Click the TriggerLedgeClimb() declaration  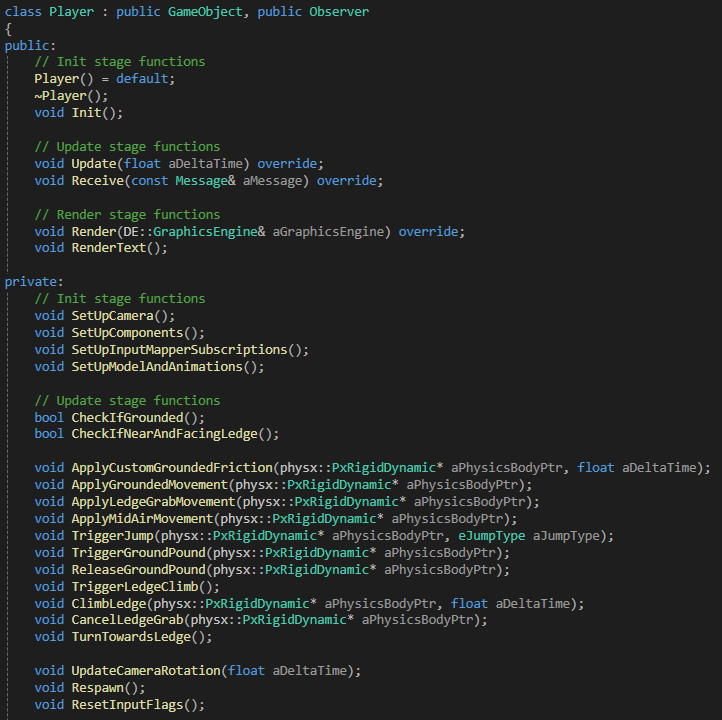[127, 586]
